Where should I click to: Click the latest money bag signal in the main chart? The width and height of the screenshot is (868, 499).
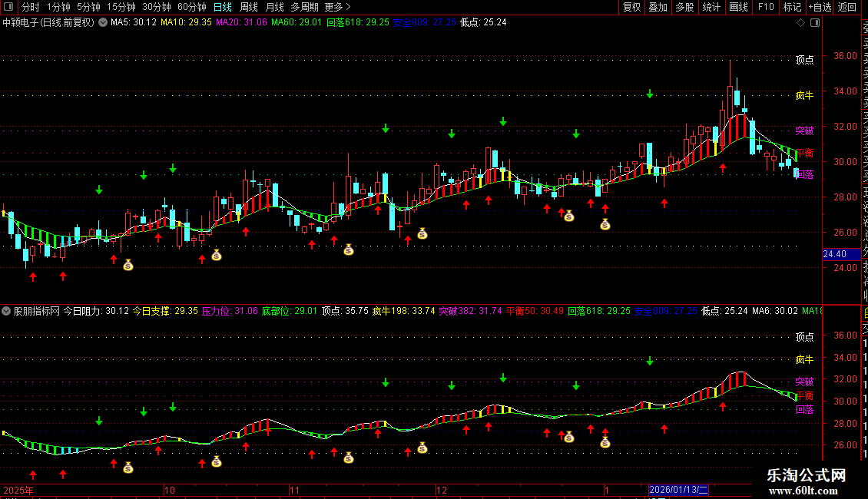point(605,224)
